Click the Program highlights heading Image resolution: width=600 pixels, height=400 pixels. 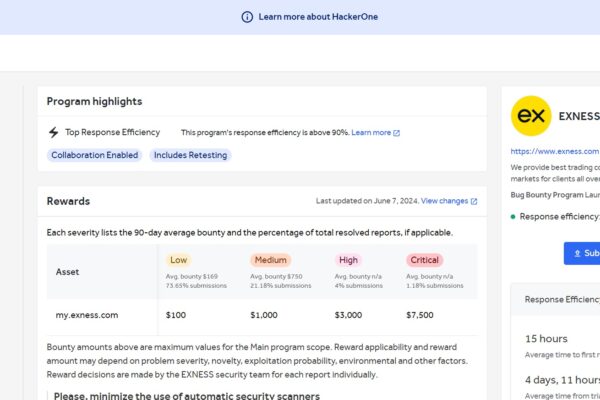pos(94,101)
